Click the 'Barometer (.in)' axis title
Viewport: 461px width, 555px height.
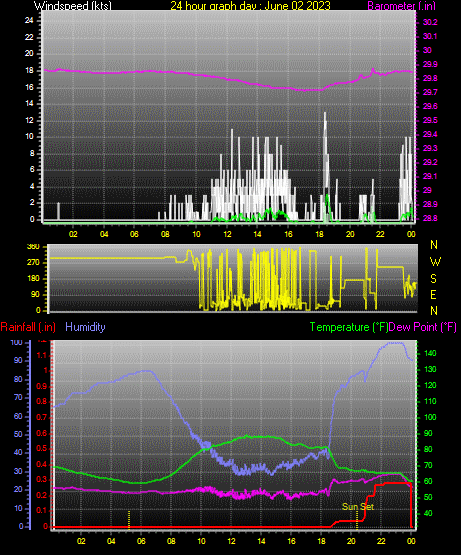point(402,6)
